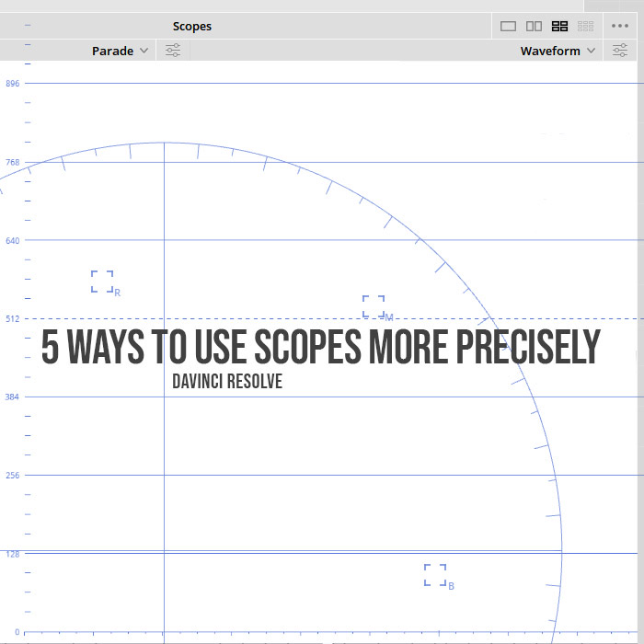This screenshot has height=644, width=644.
Task: Open the Waveform dropdown selector
Action: click(x=558, y=51)
